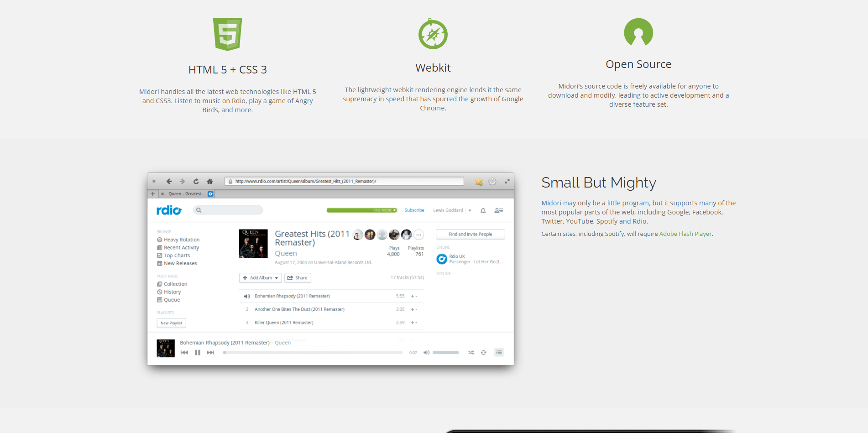Image resolution: width=868 pixels, height=433 pixels.
Task: Mute with the volume speaker icon
Action: pos(426,352)
